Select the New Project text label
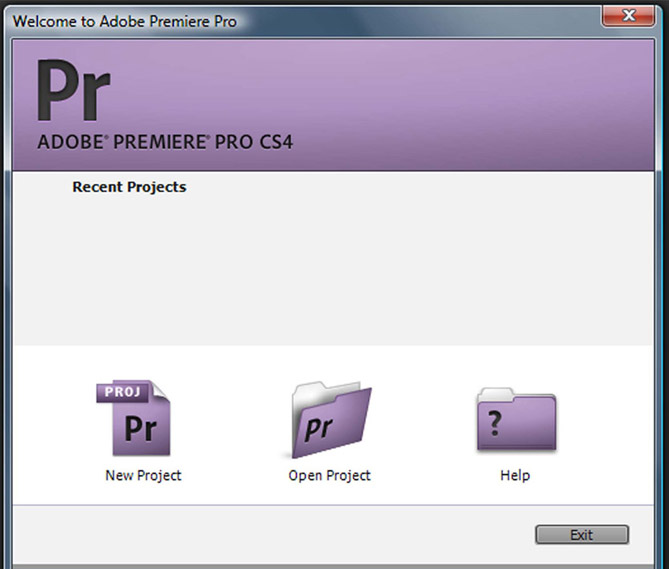 click(143, 475)
